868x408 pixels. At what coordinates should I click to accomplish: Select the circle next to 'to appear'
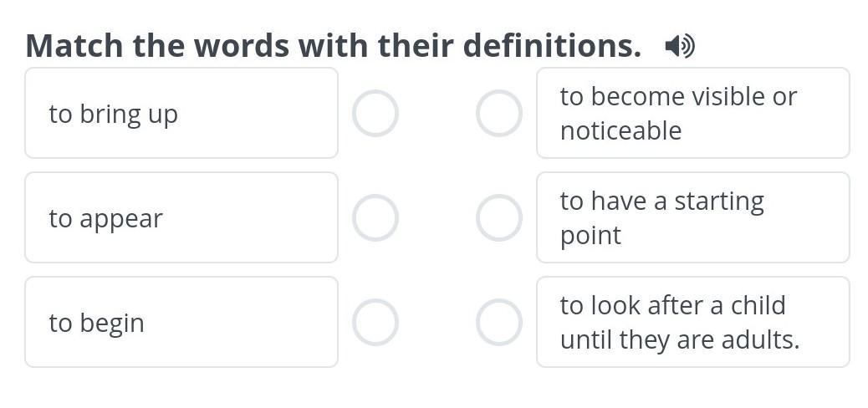pos(375,218)
